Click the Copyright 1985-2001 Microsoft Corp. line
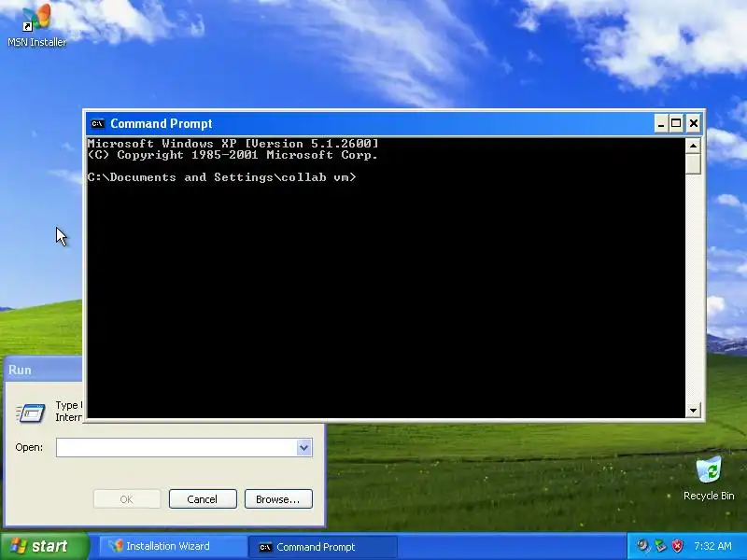747x560 pixels. click(233, 155)
